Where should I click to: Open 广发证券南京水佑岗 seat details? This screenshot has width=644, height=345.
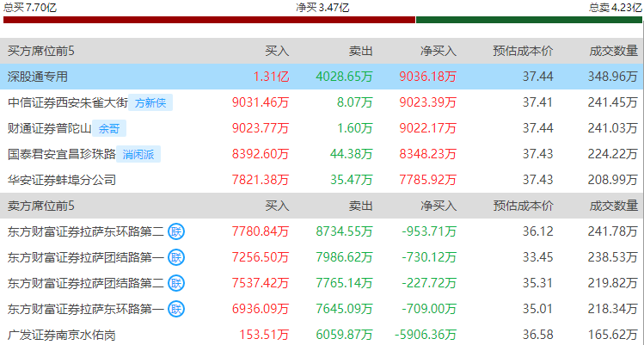tap(62, 335)
